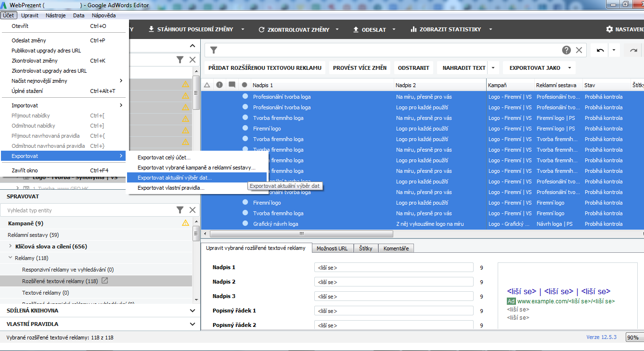Open external link icon beside Rozšířené textové reklamy
This screenshot has width=644, height=351.
pyautogui.click(x=104, y=281)
